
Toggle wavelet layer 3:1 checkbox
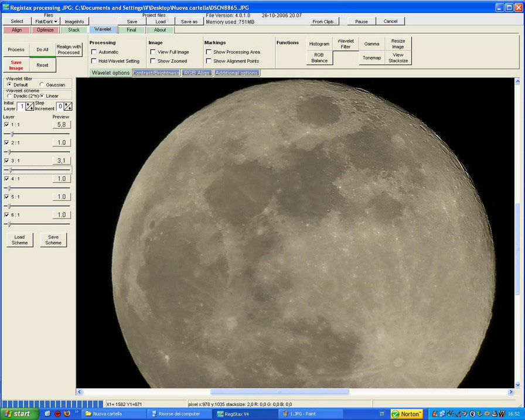(x=6, y=161)
